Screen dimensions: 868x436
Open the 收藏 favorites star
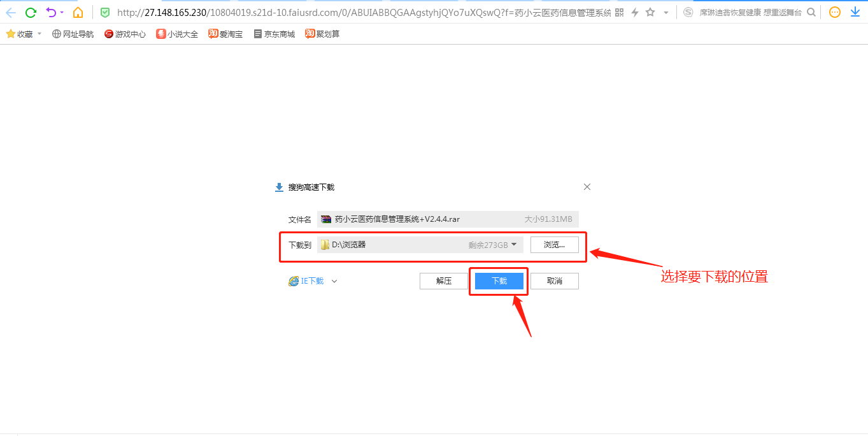10,34
